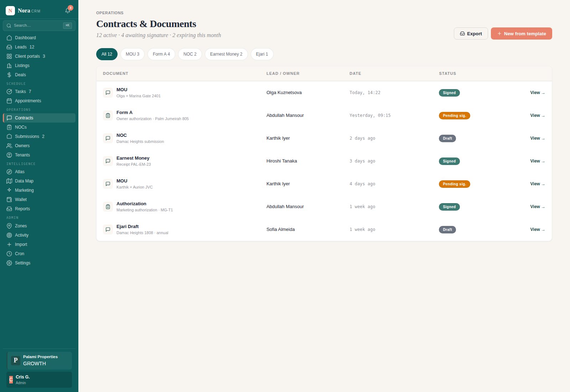Filter by MOU 3 tab
The height and width of the screenshot is (392, 570).
[133, 54]
